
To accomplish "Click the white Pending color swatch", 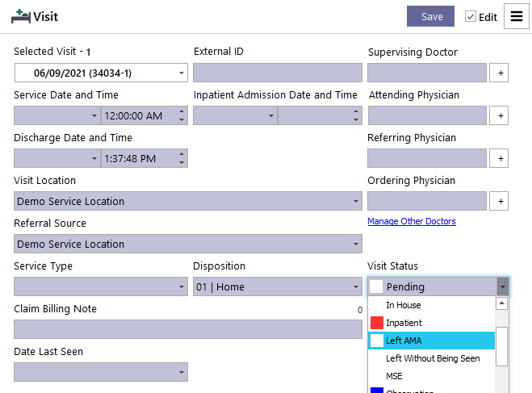I will pos(376,286).
